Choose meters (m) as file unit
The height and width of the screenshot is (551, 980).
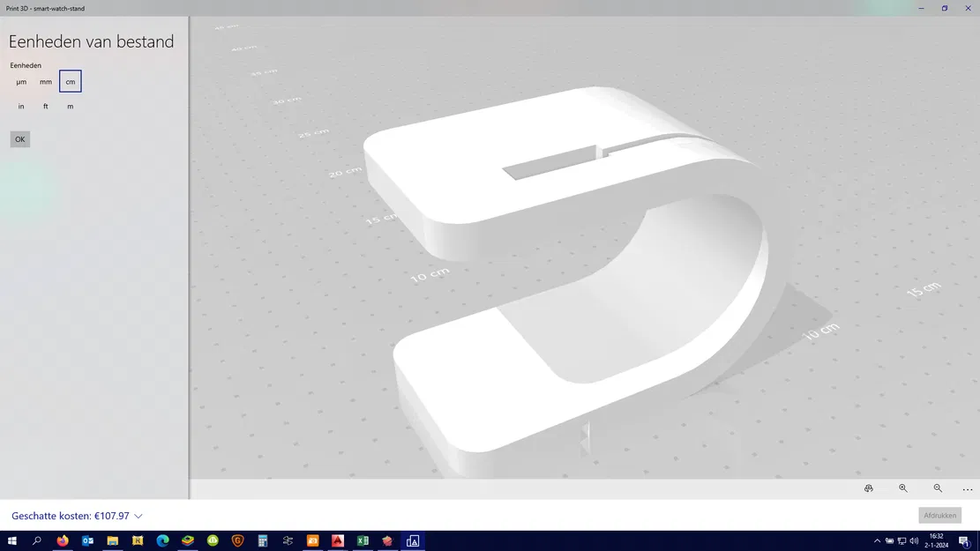click(x=70, y=106)
